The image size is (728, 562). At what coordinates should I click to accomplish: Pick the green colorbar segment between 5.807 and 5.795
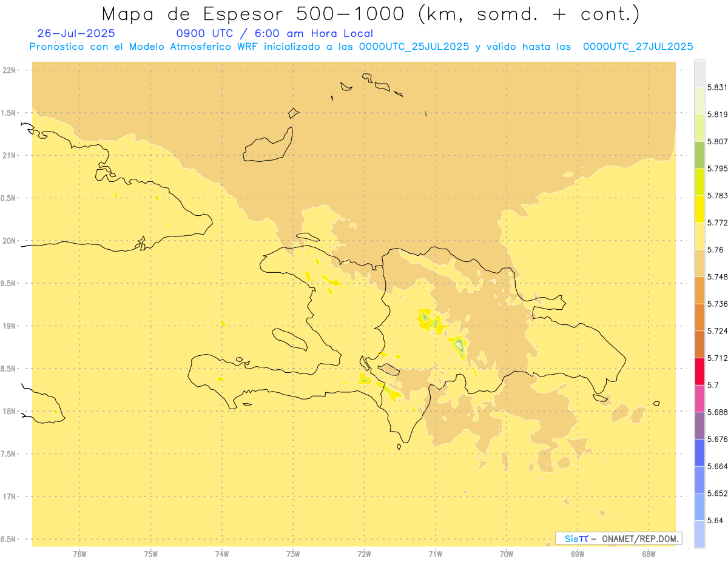click(x=699, y=155)
